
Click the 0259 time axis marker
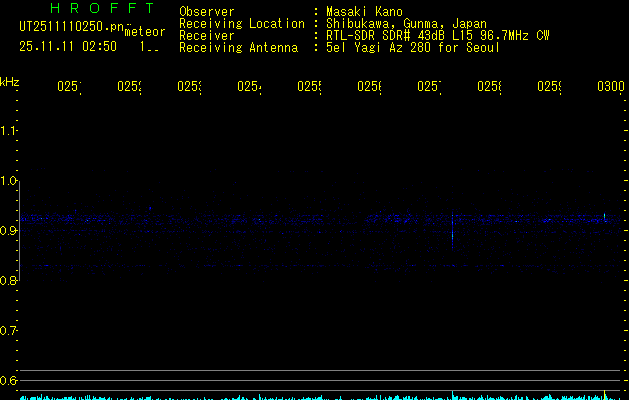tap(549, 87)
